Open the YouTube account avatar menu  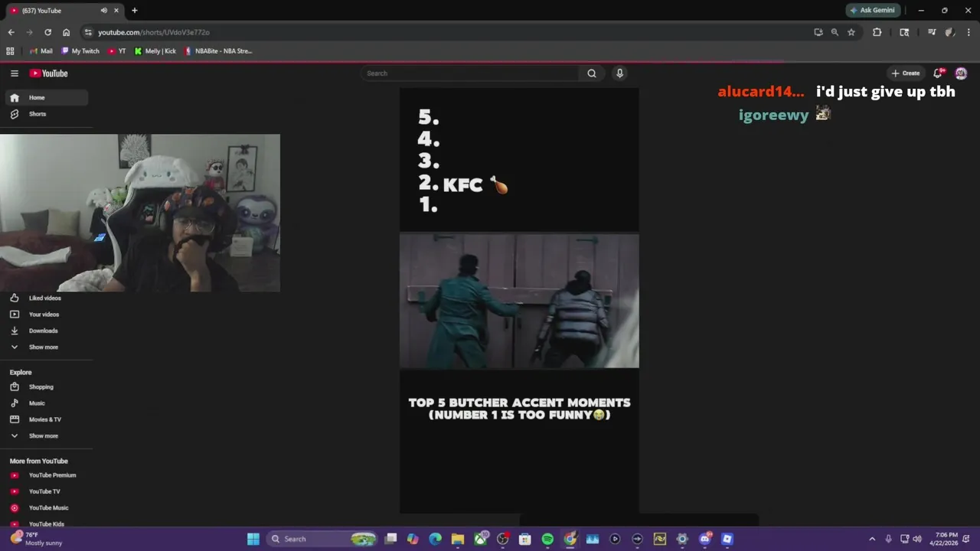(x=961, y=73)
